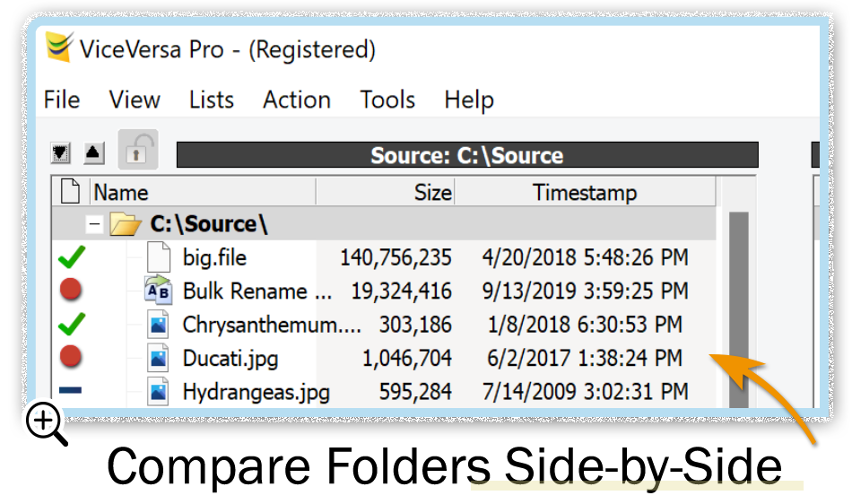Click the ViceVersa Pro app logo icon

tap(58, 48)
